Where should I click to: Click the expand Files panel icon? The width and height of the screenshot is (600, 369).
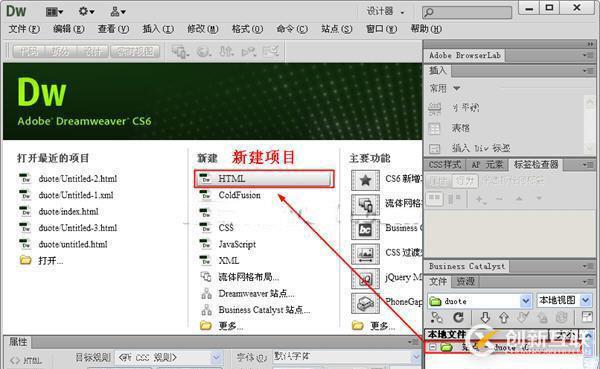click(586, 317)
